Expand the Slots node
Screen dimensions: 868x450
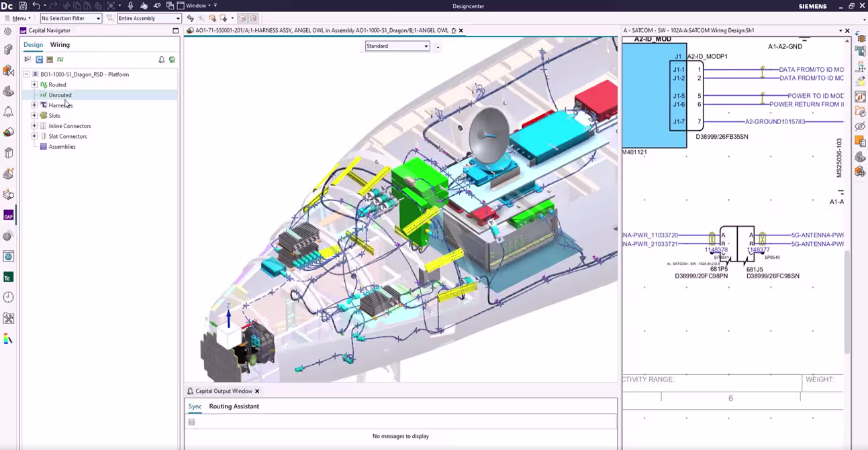pyautogui.click(x=34, y=115)
